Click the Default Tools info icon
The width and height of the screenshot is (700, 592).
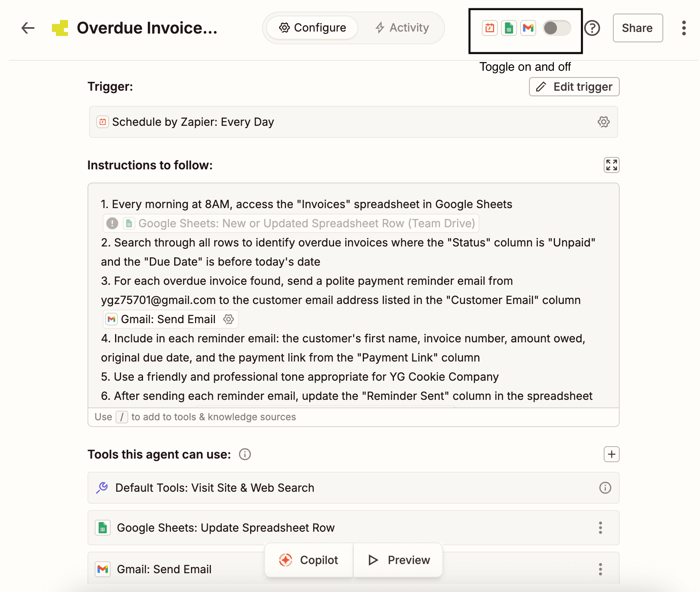(x=605, y=488)
